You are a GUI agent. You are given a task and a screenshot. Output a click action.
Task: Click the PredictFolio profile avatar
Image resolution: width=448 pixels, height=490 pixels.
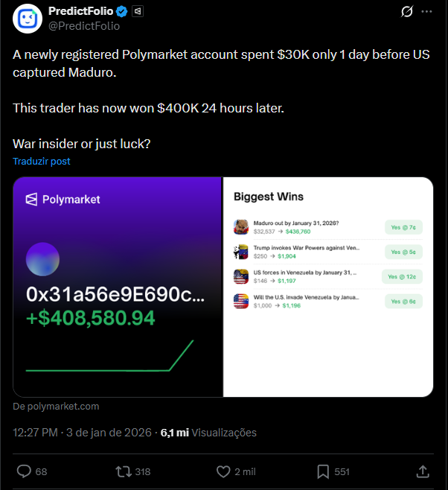pos(28,18)
